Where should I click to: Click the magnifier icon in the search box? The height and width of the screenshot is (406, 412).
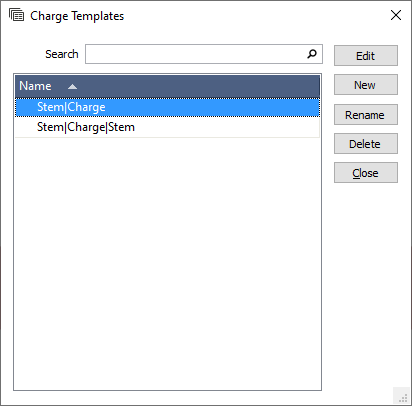pyautogui.click(x=312, y=54)
